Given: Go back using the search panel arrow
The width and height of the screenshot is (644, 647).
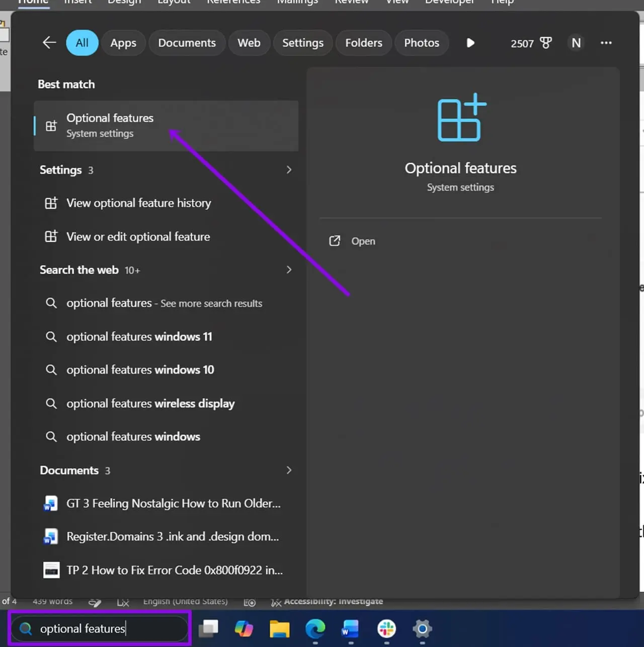Looking at the screenshot, I should pyautogui.click(x=49, y=43).
